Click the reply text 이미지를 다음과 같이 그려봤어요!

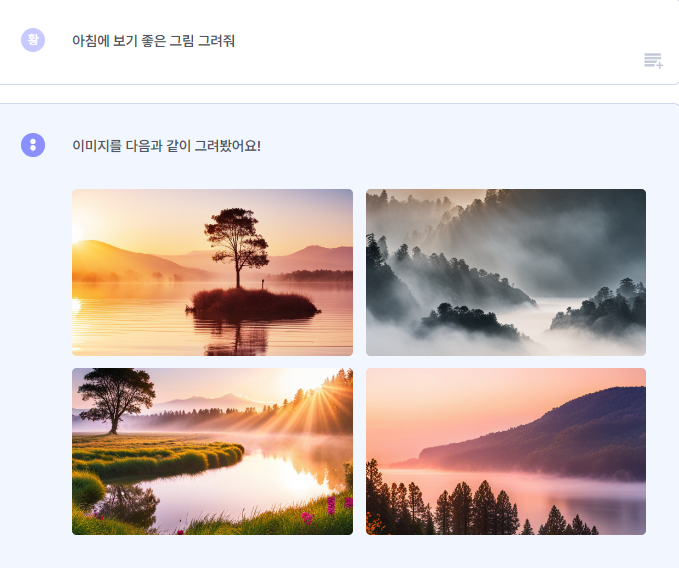pos(166,145)
